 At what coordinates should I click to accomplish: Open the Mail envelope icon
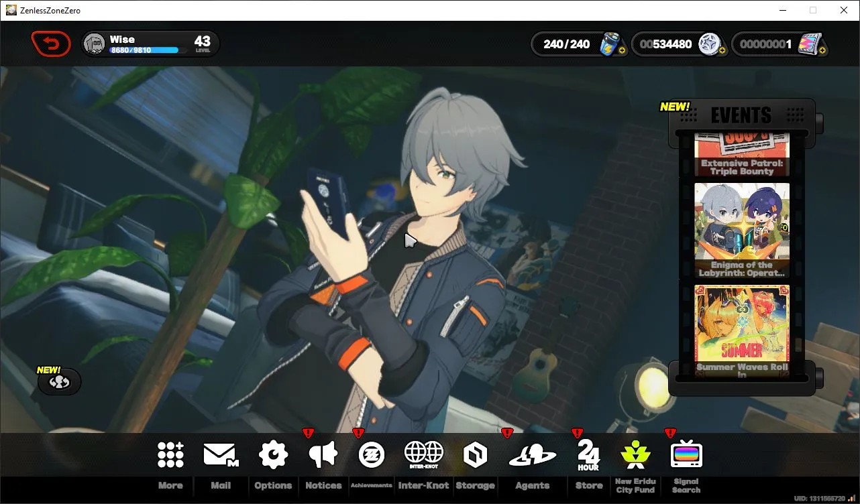click(221, 455)
